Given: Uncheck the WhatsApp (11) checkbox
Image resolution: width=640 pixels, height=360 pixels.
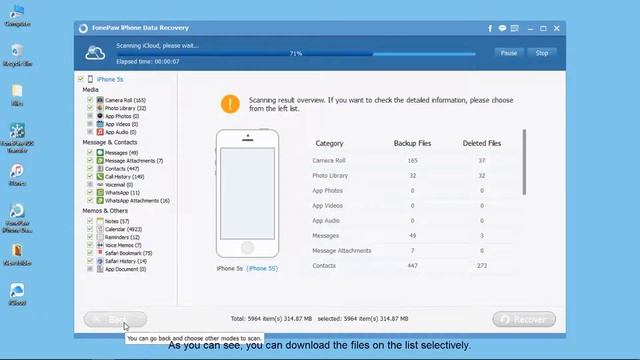Looking at the screenshot, I should 90,192.
